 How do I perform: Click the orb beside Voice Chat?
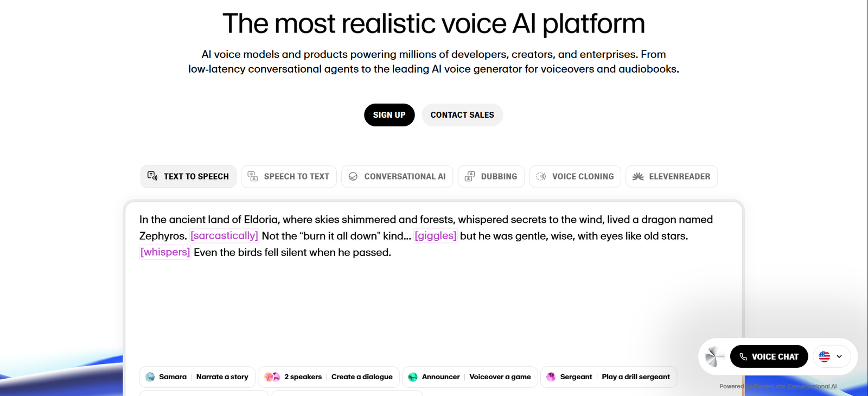tap(714, 356)
